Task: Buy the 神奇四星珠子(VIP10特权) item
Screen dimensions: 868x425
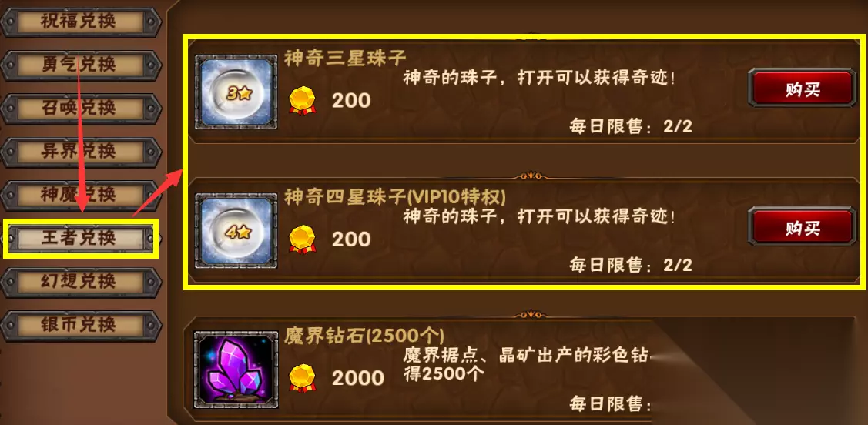Action: click(x=802, y=227)
